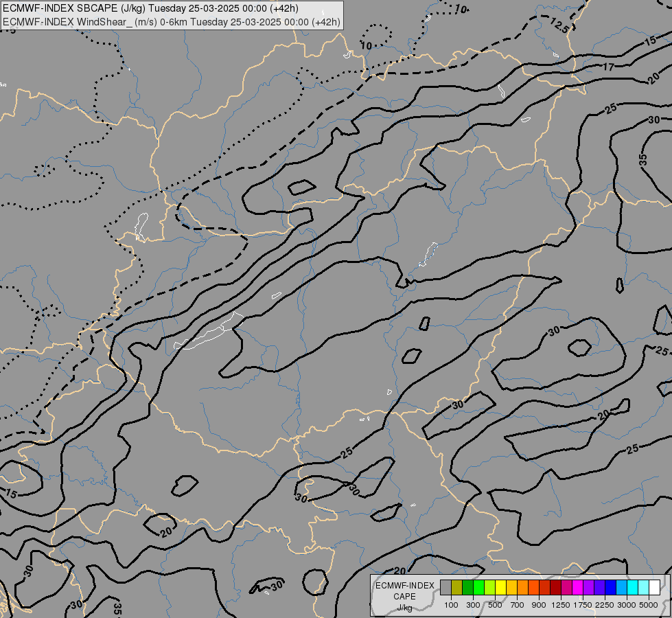Click the legend tick label '100'
This screenshot has height=618, width=672.
(451, 605)
